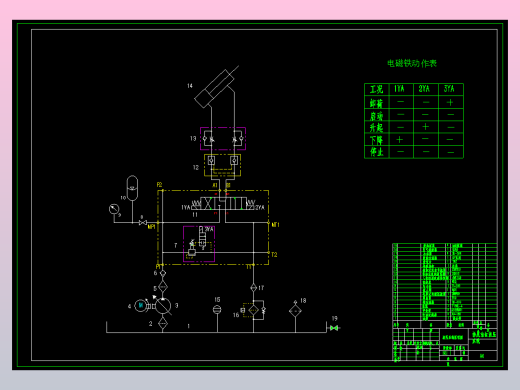Select the MP1 port label
The height and width of the screenshot is (390, 520).
tap(152, 227)
